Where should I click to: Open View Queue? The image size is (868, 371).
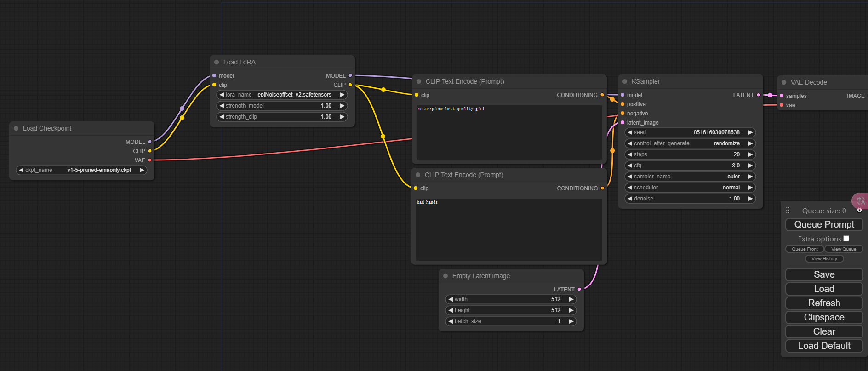point(844,249)
